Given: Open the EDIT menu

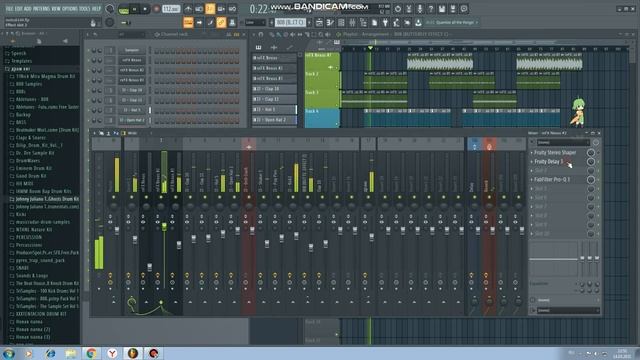Looking at the screenshot, I should point(19,8).
